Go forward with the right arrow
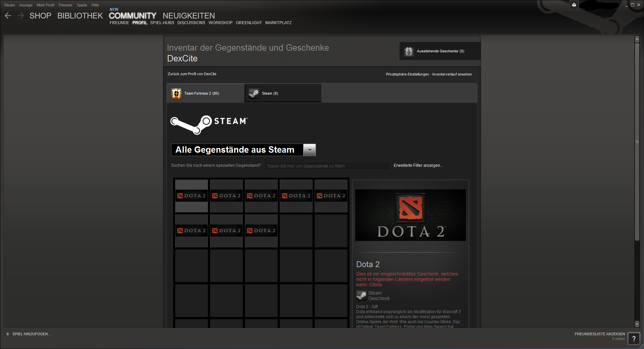The image size is (644, 349). coord(20,15)
